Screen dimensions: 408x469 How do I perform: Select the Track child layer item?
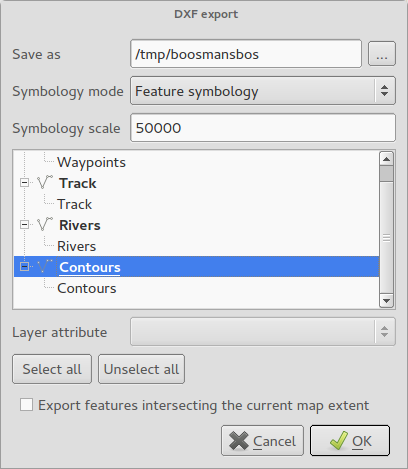(74, 204)
